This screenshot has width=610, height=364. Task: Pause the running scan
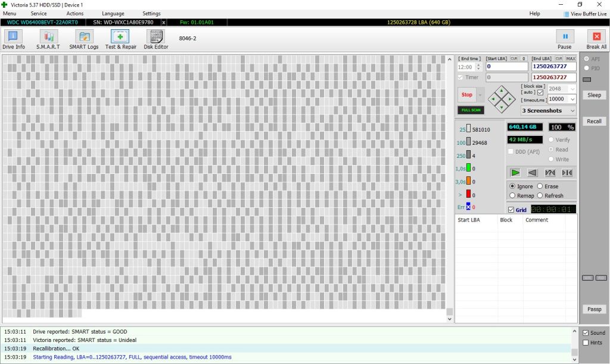click(x=565, y=39)
